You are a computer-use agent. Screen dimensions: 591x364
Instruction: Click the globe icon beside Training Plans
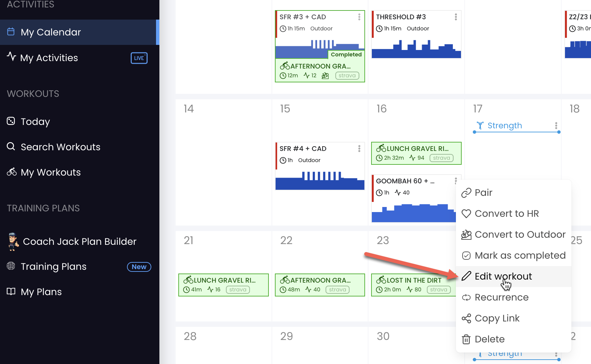pos(11,266)
